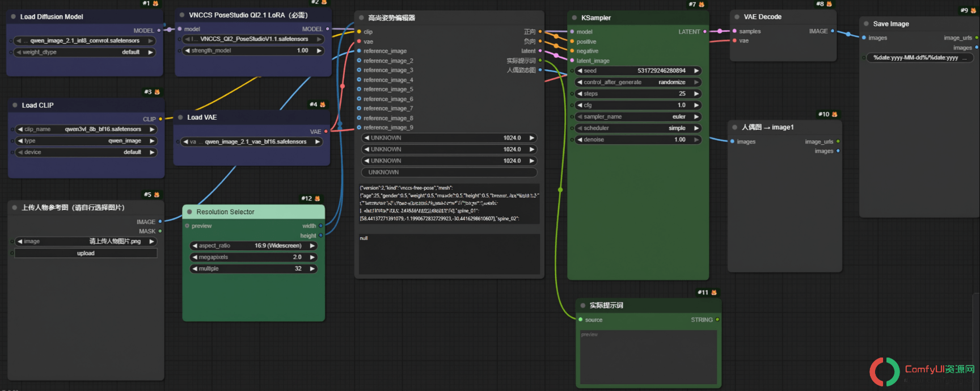980x391 pixels.
Task: Open the device dropdown in Load CLIP
Action: click(86, 152)
